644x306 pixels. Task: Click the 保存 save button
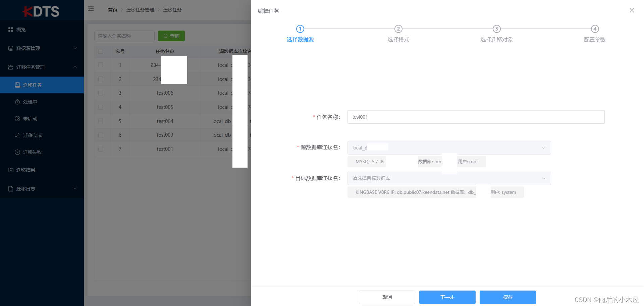tap(507, 297)
